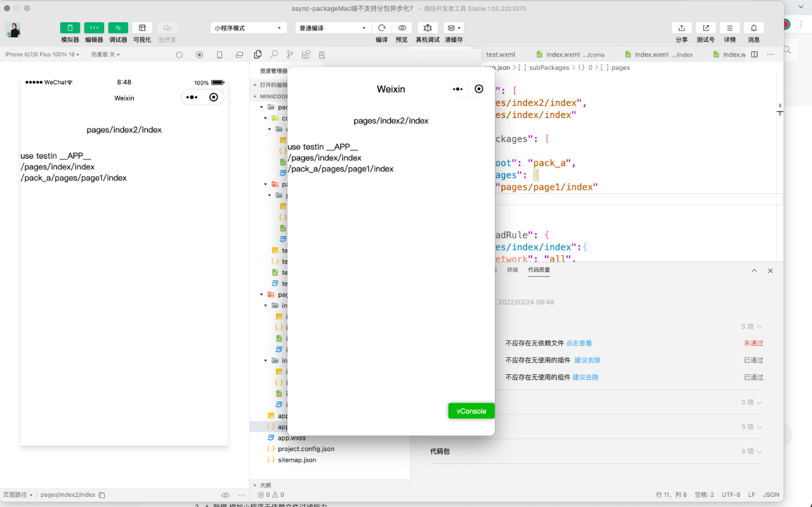812x507 pixels.
Task: Switch to the 代码质量 code quality tab
Action: pyautogui.click(x=539, y=270)
